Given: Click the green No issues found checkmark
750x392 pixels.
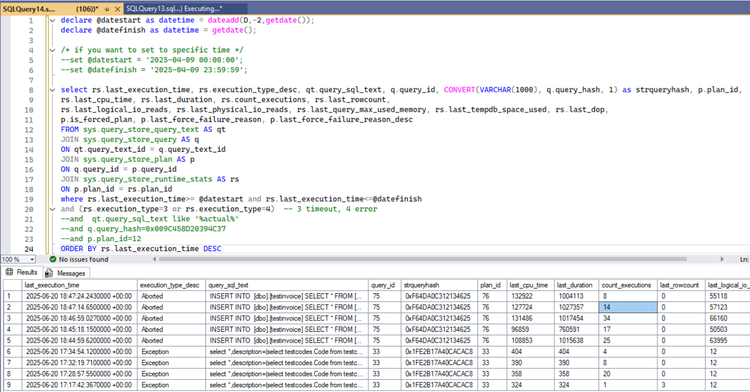Looking at the screenshot, I should (53, 259).
